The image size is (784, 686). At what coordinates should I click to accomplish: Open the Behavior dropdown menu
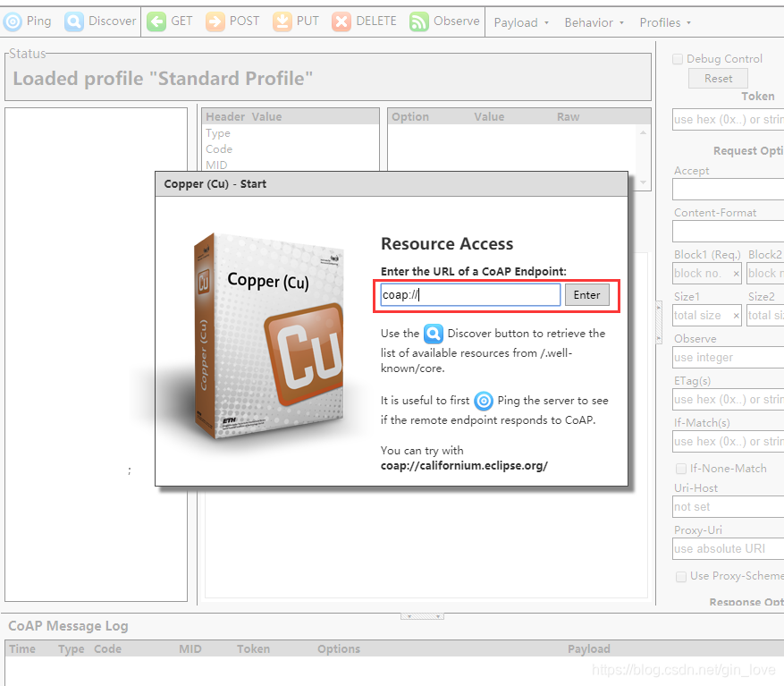tap(594, 22)
